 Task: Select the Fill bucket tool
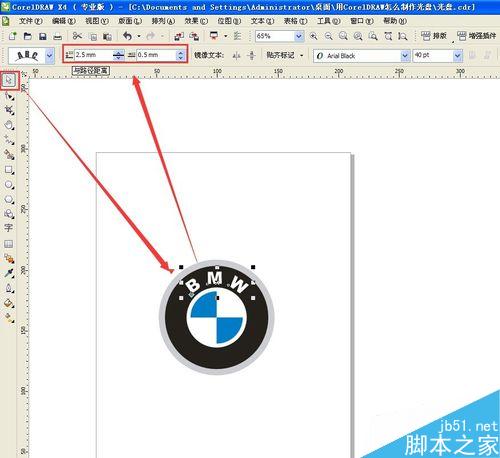click(x=9, y=303)
